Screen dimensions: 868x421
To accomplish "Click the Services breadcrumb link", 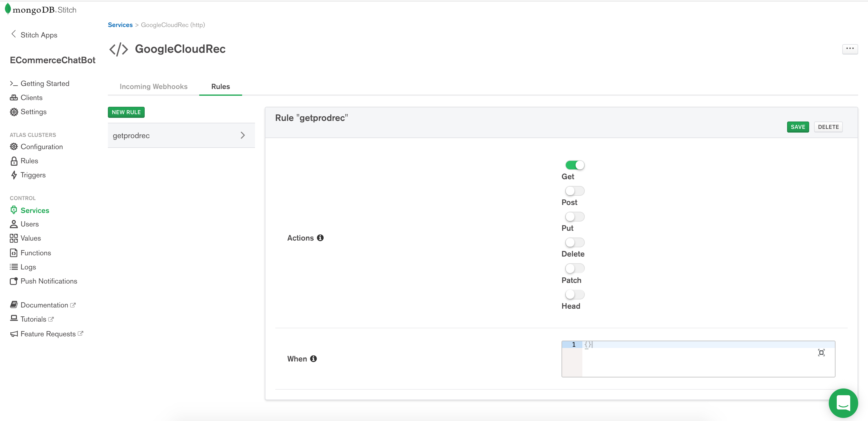I will (120, 25).
